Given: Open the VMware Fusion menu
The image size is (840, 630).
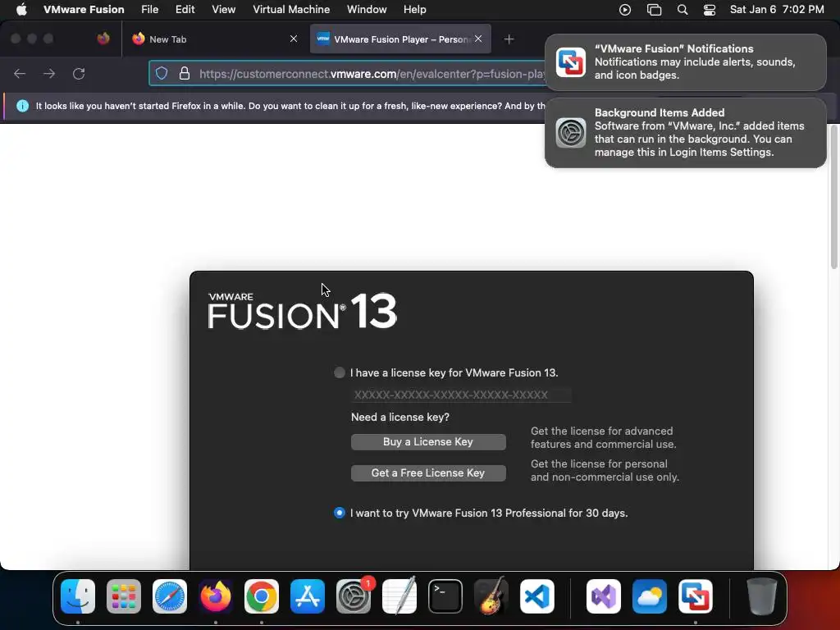Looking at the screenshot, I should (84, 9).
